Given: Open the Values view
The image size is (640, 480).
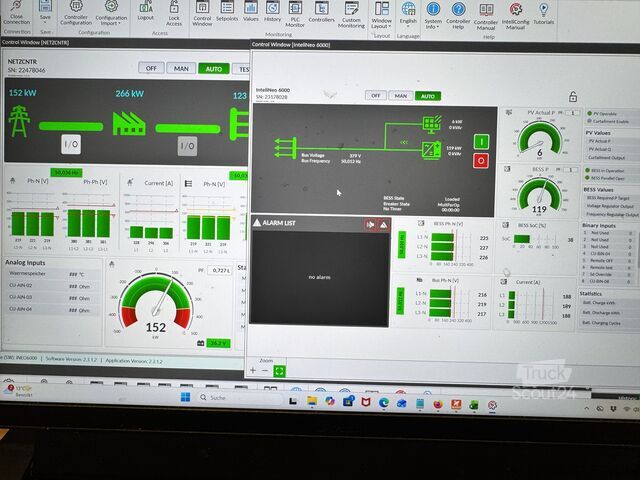Looking at the screenshot, I should 251,11.
